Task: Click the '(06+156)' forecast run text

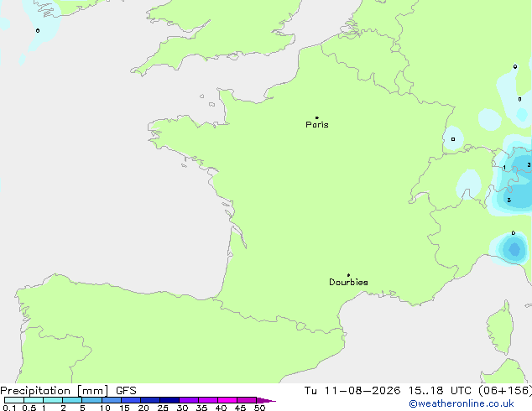Action: 505,391
